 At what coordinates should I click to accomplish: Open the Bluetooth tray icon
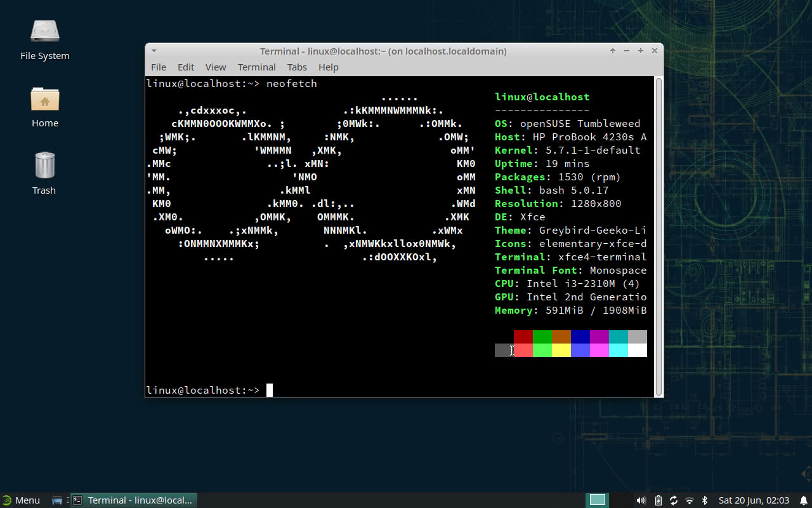point(705,500)
